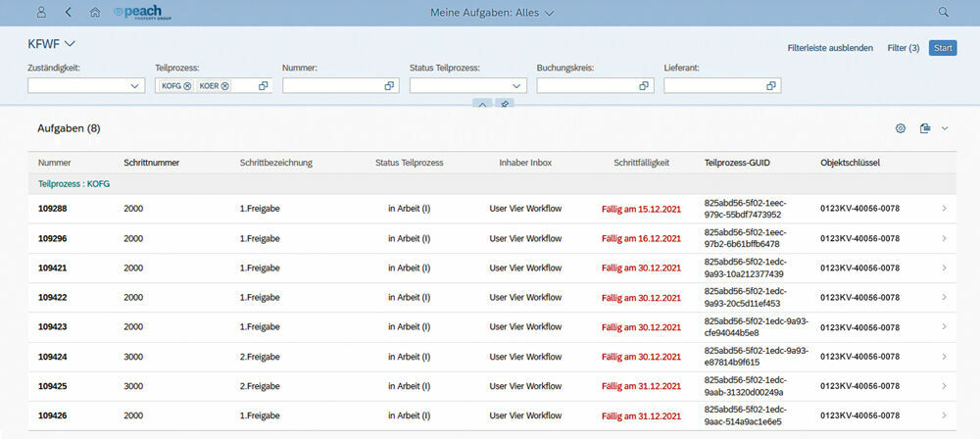Screen dimensions: 980x439
Task: Open Filter (3) dialog
Action: coord(903,48)
